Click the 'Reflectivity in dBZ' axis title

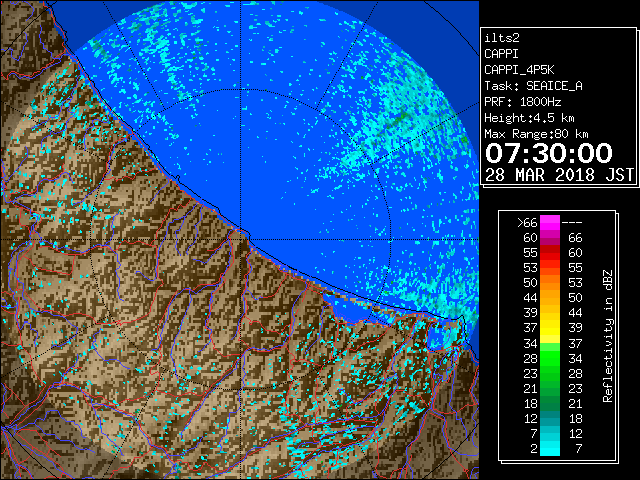(x=607, y=336)
